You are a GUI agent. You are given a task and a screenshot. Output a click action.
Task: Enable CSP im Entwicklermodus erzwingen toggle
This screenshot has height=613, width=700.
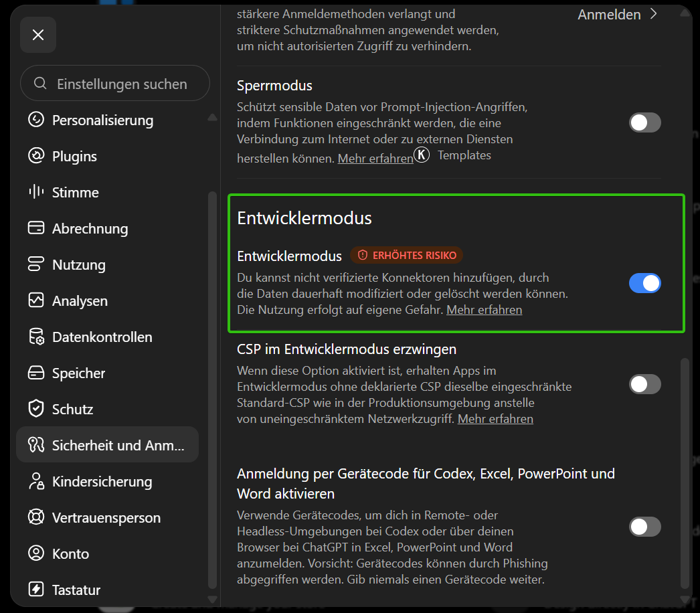click(644, 384)
